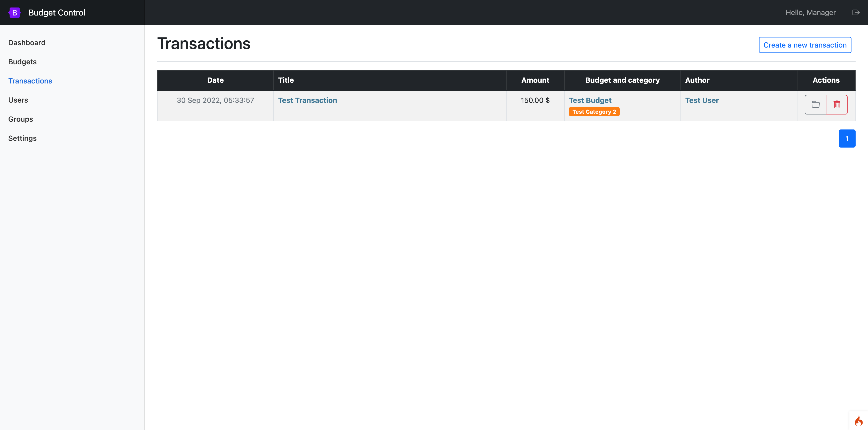
Task: Go to Budgets in sidebar
Action: 22,62
